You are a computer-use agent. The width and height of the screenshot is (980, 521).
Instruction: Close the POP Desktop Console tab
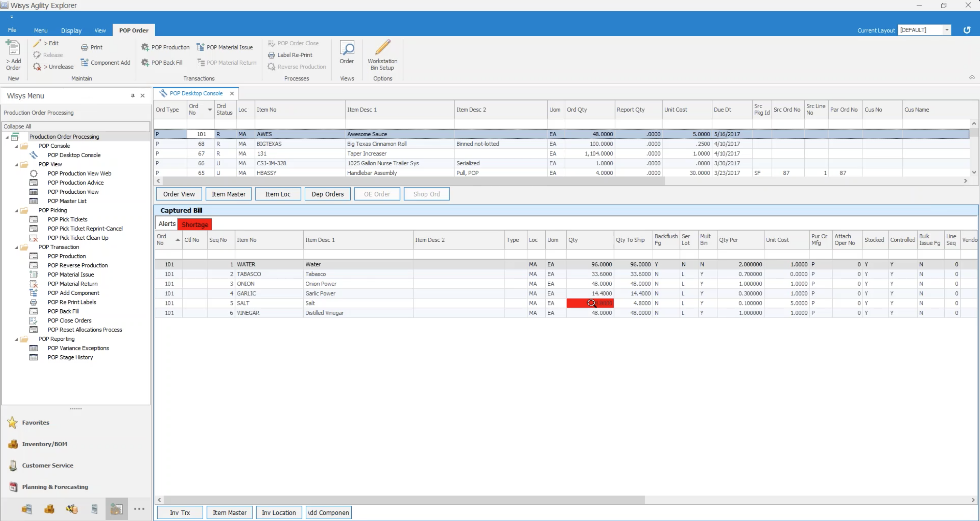pos(232,93)
